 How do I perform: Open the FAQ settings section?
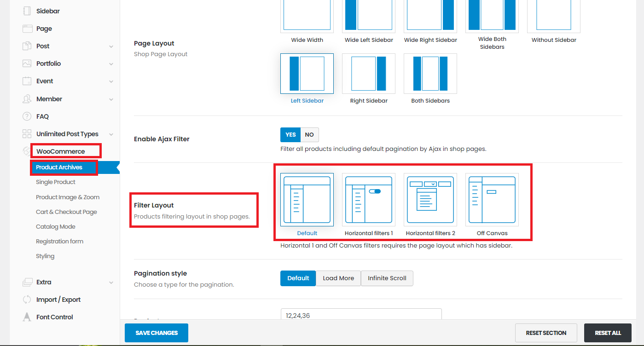42,116
